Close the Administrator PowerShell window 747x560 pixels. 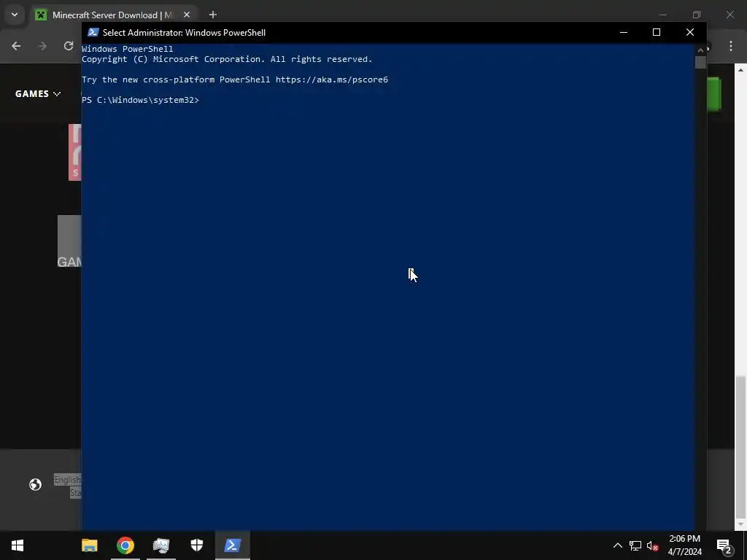point(690,32)
